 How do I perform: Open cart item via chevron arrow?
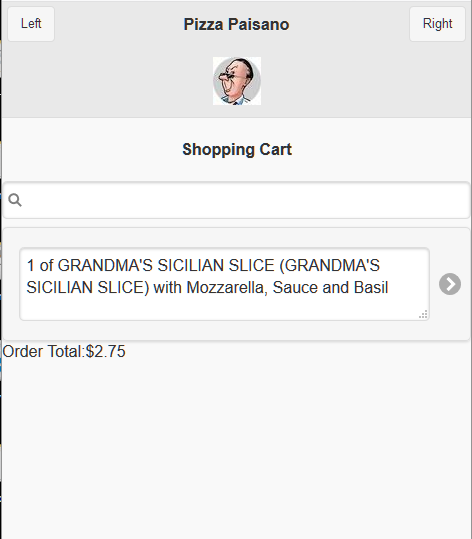click(450, 284)
